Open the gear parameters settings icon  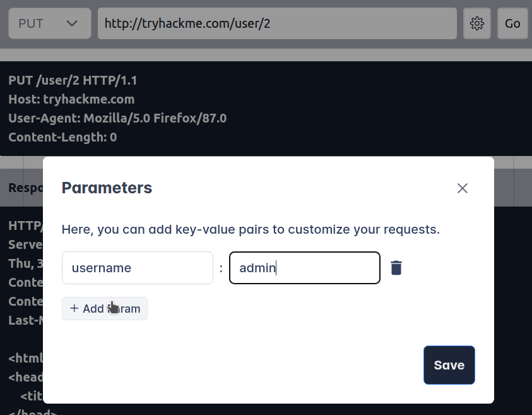tap(477, 23)
